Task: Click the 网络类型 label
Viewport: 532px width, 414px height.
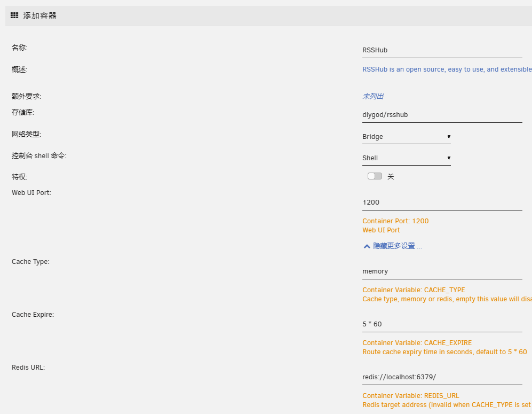Action: (x=26, y=134)
